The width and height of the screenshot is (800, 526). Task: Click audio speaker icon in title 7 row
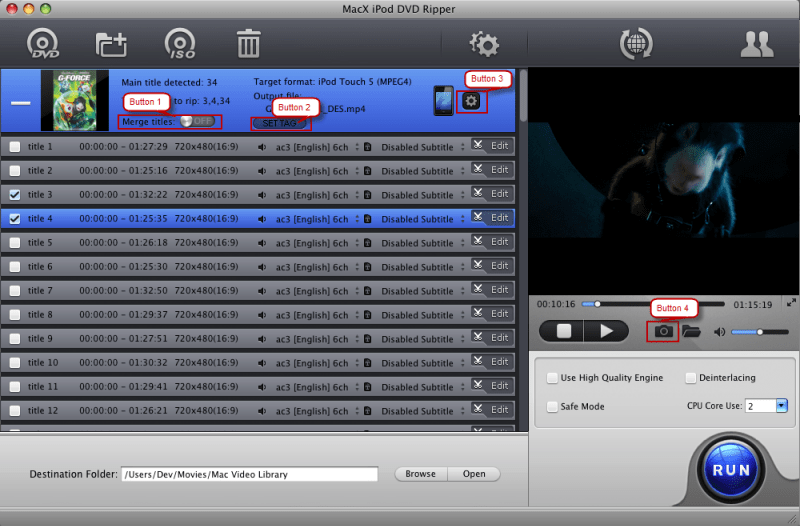tap(262, 291)
